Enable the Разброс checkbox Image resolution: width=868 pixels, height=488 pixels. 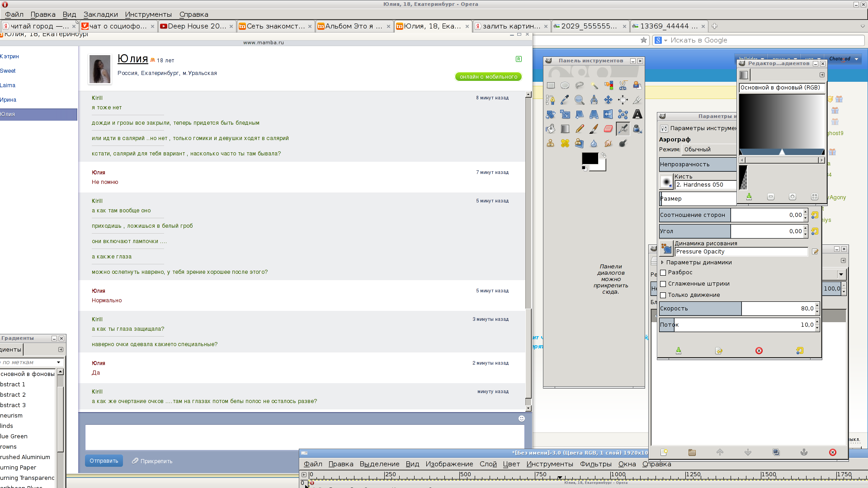point(663,272)
